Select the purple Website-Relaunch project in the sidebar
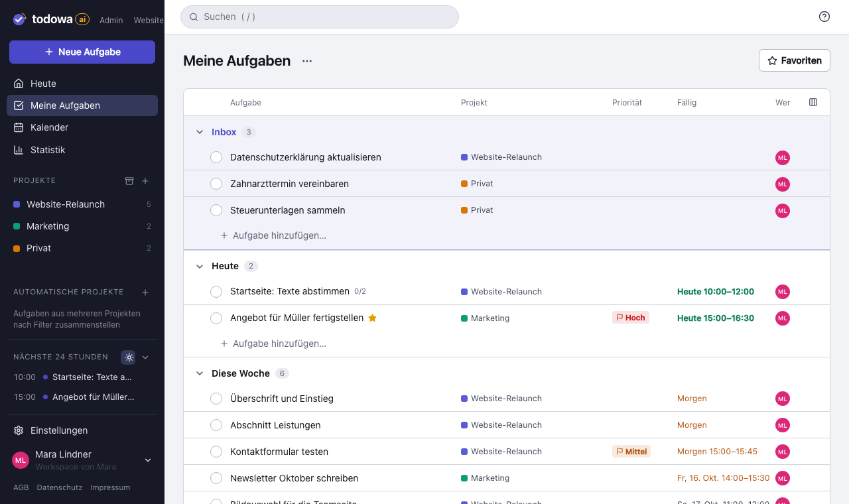This screenshot has height=504, width=849. [82, 204]
